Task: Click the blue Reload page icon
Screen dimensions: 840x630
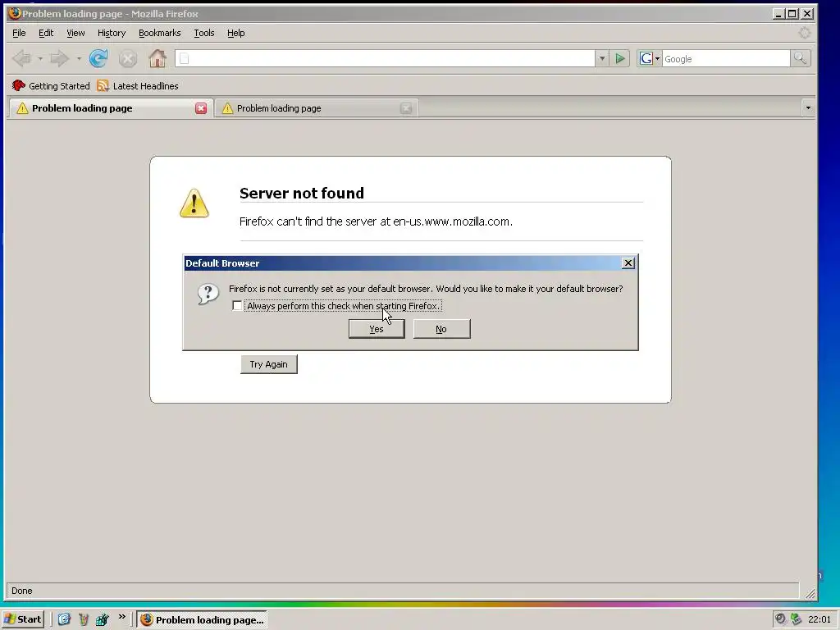Action: point(98,58)
